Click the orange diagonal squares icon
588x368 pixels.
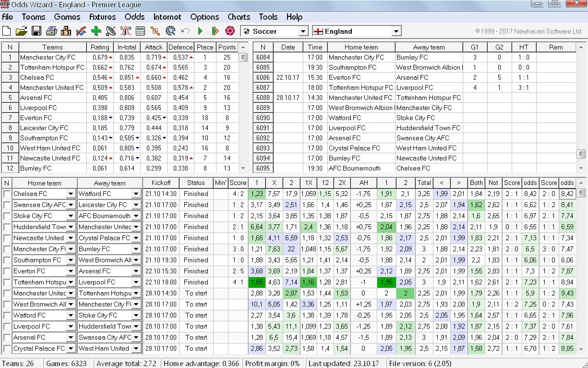[x=155, y=31]
